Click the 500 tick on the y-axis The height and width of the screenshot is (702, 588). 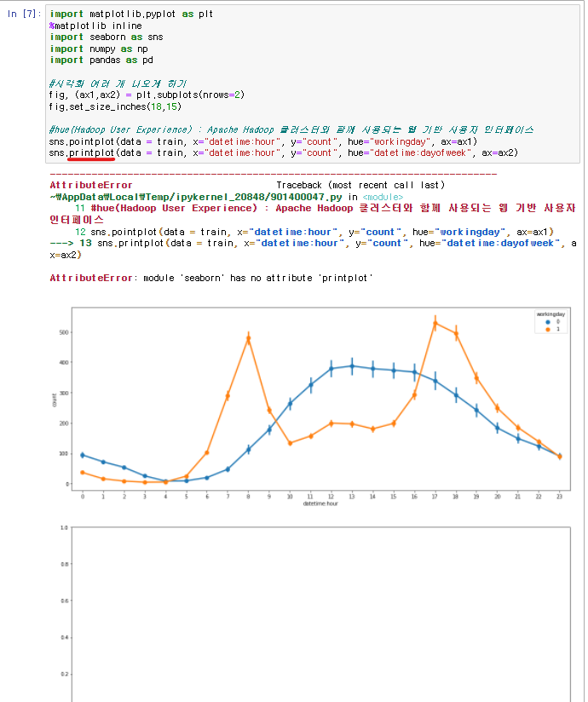click(63, 332)
